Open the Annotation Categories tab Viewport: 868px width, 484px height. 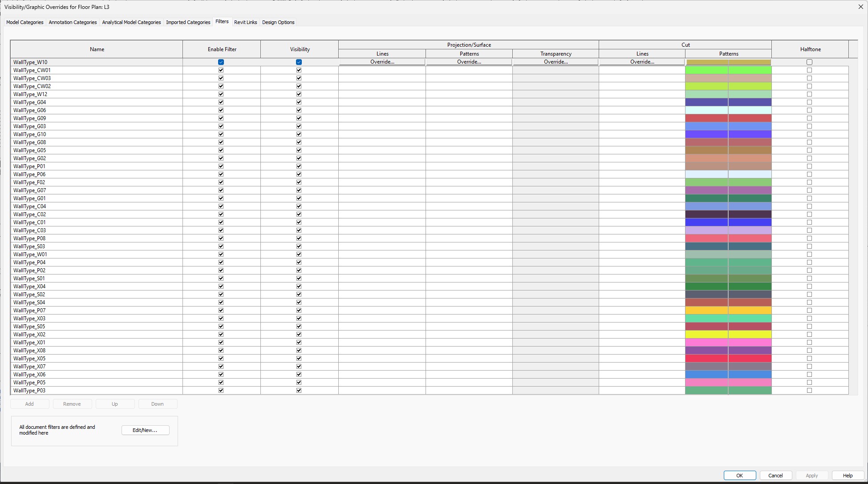73,22
